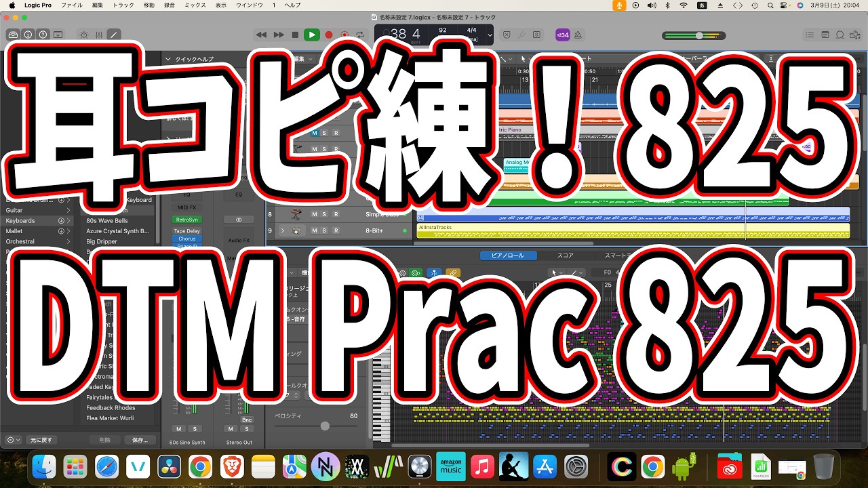
Task: Mute the 80s Sine Synth channel strip
Action: point(179,429)
